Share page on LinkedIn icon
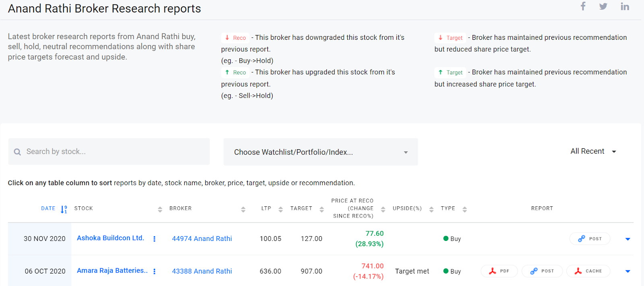The width and height of the screenshot is (644, 286). click(625, 6)
